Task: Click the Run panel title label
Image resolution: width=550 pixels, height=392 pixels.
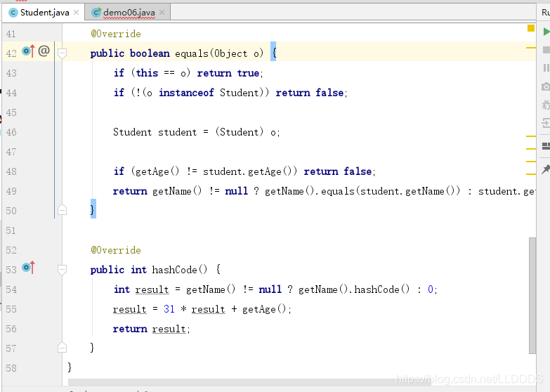Action: (x=546, y=13)
